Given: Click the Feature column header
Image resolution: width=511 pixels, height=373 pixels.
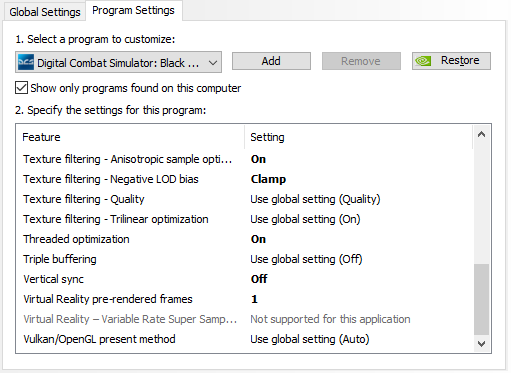Looking at the screenshot, I should coord(130,137).
